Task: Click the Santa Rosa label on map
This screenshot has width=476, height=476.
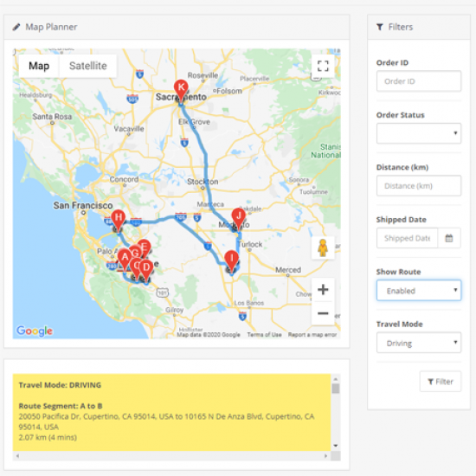Action: 52,116
